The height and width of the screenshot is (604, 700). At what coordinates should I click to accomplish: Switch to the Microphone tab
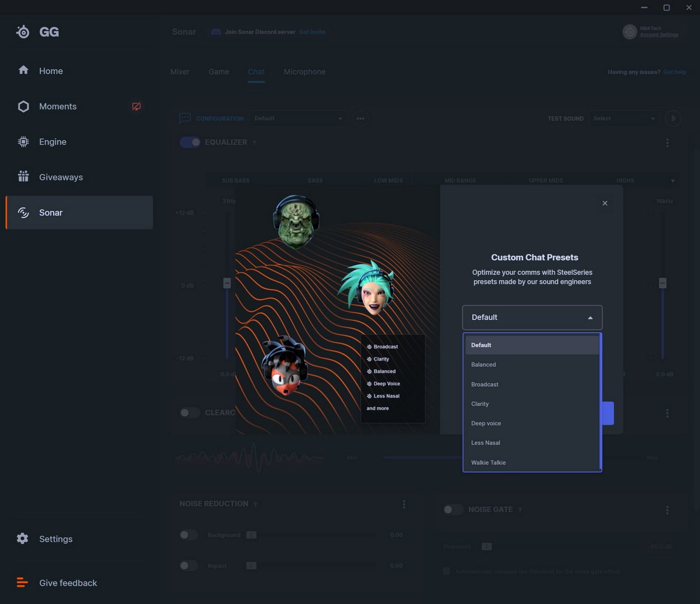click(305, 72)
